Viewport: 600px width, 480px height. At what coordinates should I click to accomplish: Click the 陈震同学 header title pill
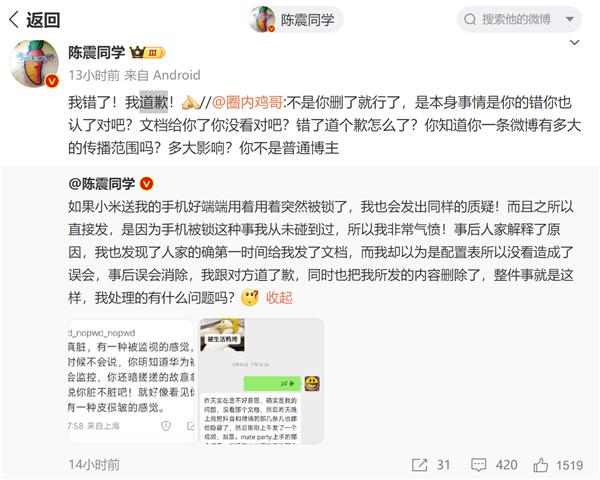[x=296, y=19]
